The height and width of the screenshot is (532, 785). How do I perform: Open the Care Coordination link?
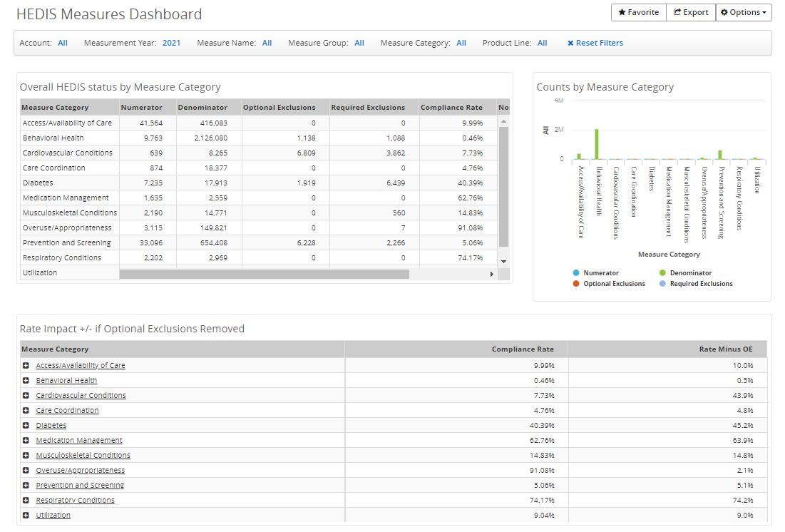(x=67, y=410)
